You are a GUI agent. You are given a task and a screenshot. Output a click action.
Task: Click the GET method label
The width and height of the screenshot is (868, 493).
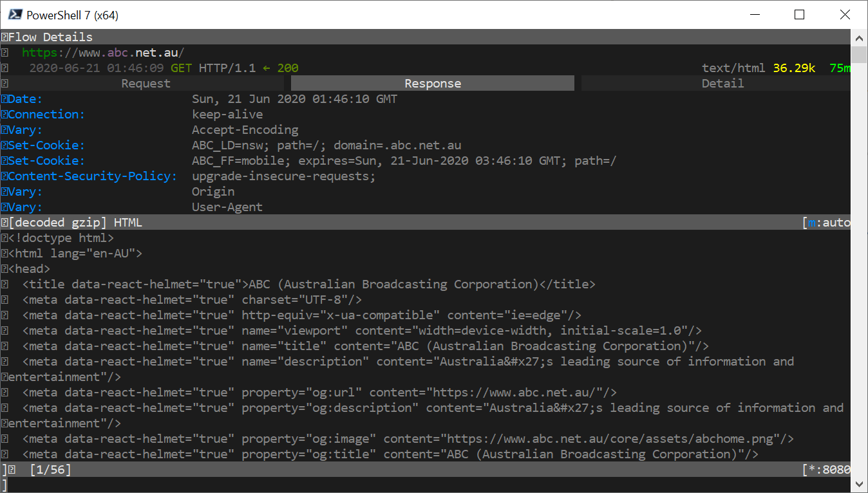[181, 68]
